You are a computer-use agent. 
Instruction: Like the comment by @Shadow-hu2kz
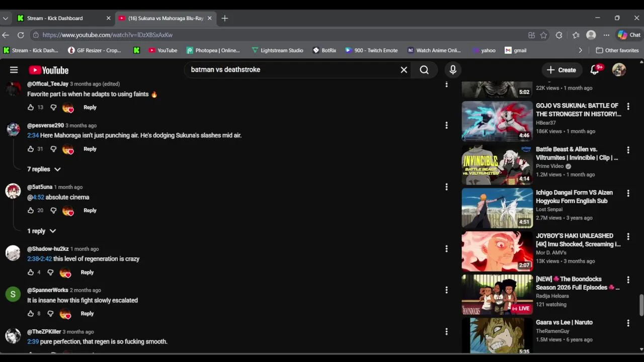coord(31,273)
